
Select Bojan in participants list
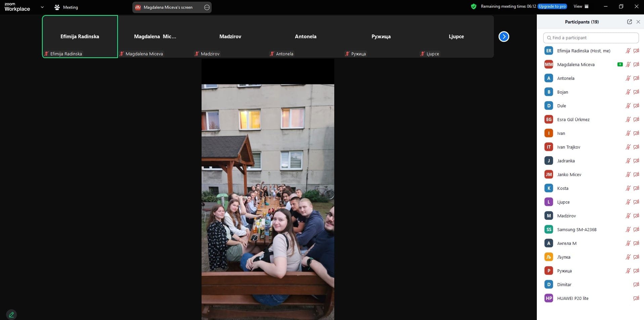591,92
